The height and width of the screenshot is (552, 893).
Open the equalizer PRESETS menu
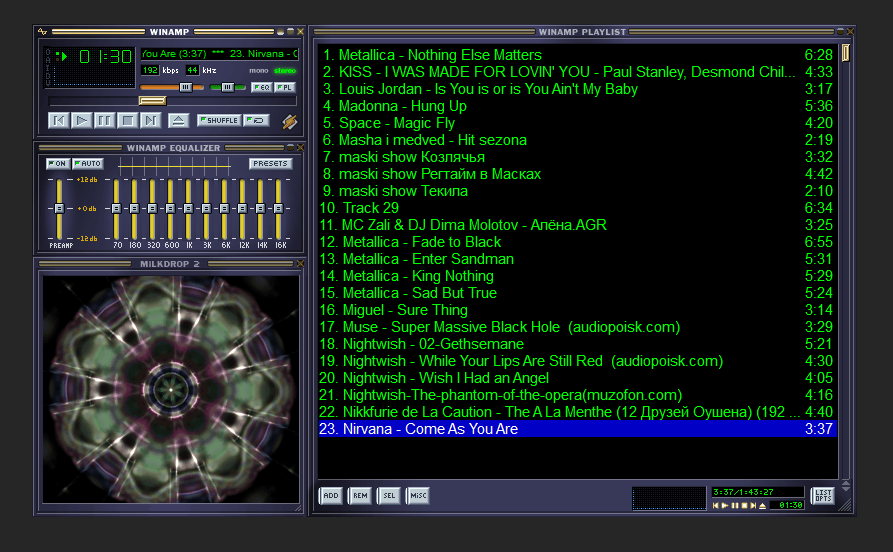271,163
